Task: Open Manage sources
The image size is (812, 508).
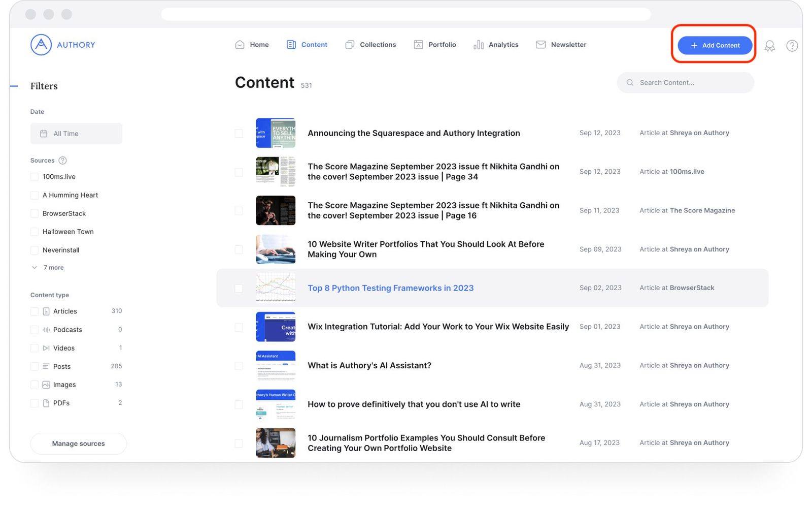Action: (x=78, y=443)
